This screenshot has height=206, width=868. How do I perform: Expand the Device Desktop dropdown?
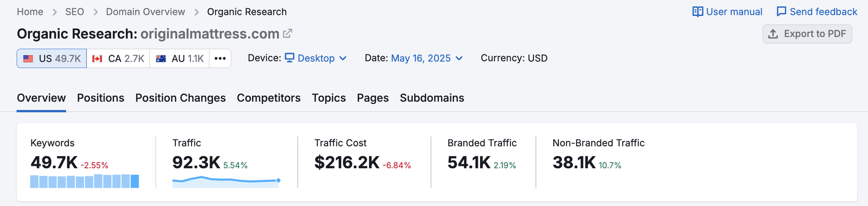tap(316, 58)
